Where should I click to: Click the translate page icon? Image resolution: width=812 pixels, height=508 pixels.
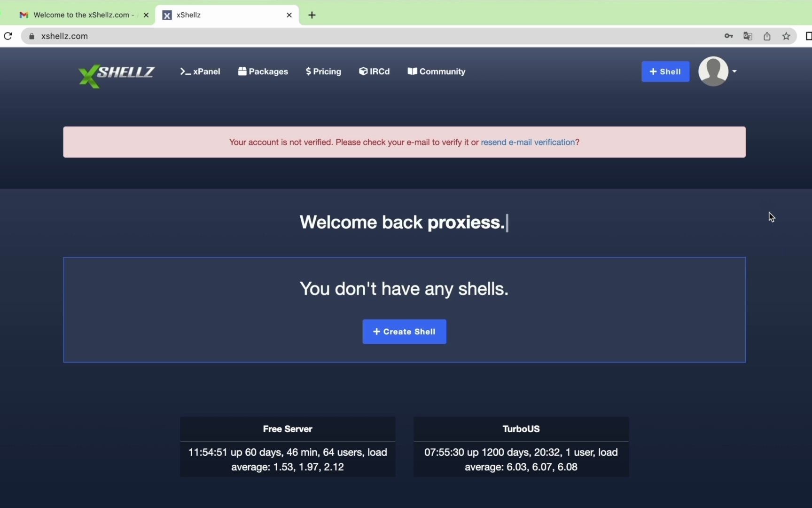748,36
